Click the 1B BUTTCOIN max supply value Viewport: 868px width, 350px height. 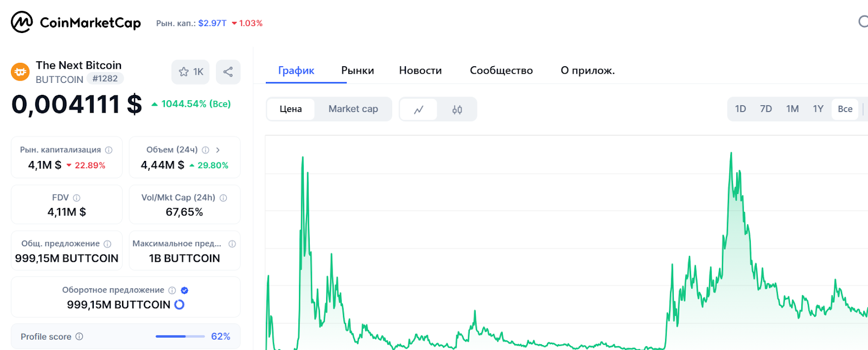[184, 258]
